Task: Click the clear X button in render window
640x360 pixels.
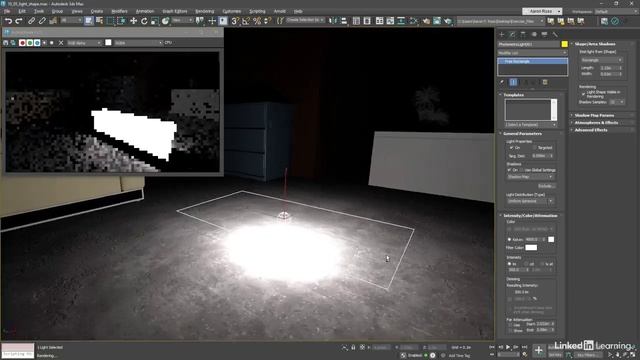Action: (x=61, y=43)
